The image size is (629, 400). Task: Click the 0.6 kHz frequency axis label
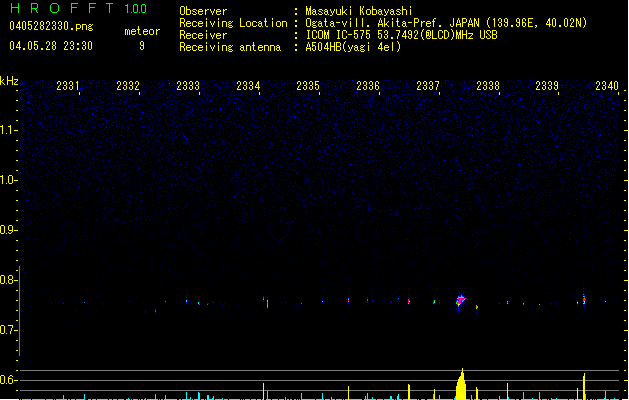[7, 380]
